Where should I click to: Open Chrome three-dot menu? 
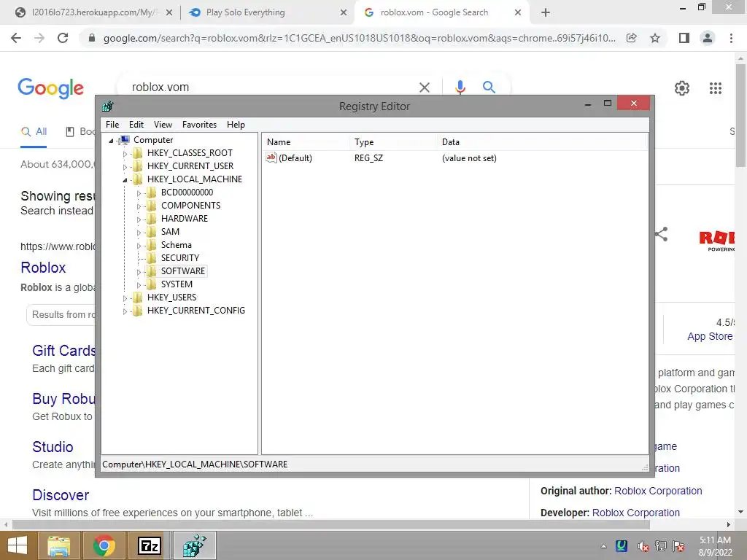(x=731, y=38)
